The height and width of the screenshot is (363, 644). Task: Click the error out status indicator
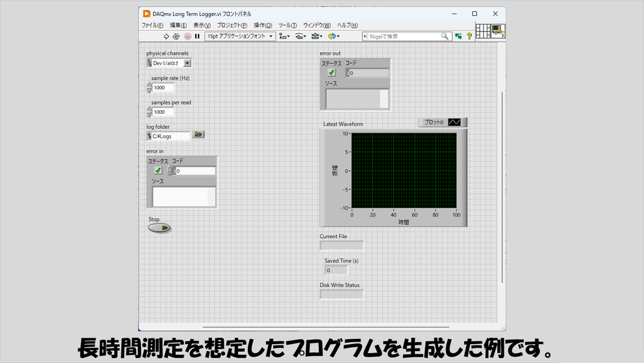(x=331, y=73)
